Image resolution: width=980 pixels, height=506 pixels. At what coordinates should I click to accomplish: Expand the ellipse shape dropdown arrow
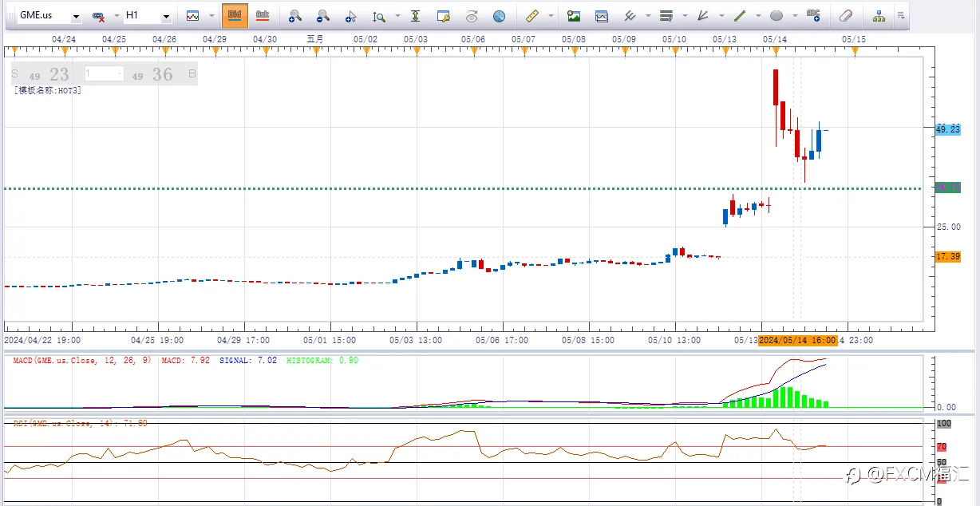(794, 16)
